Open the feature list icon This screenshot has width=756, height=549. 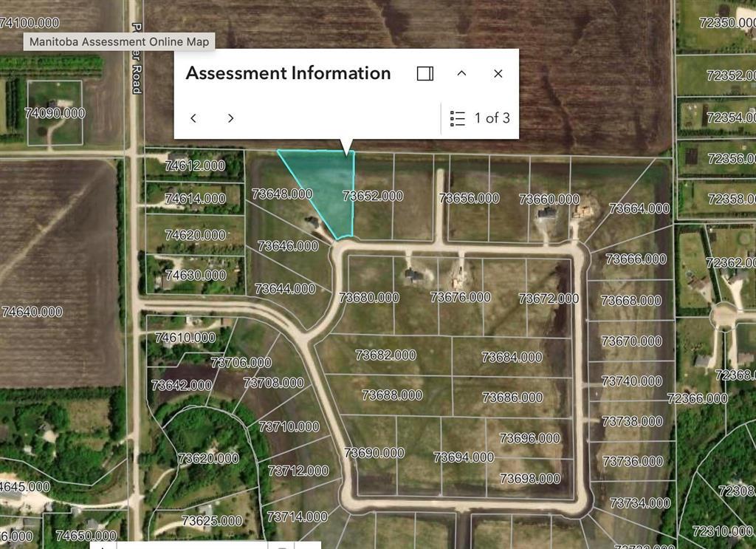point(458,118)
